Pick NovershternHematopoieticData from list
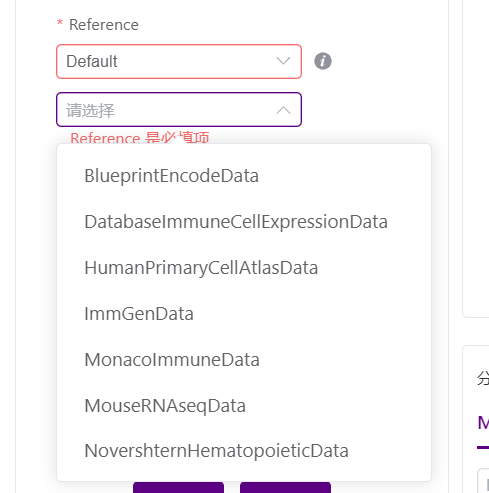Image resolution: width=489 pixels, height=493 pixels. [244, 451]
